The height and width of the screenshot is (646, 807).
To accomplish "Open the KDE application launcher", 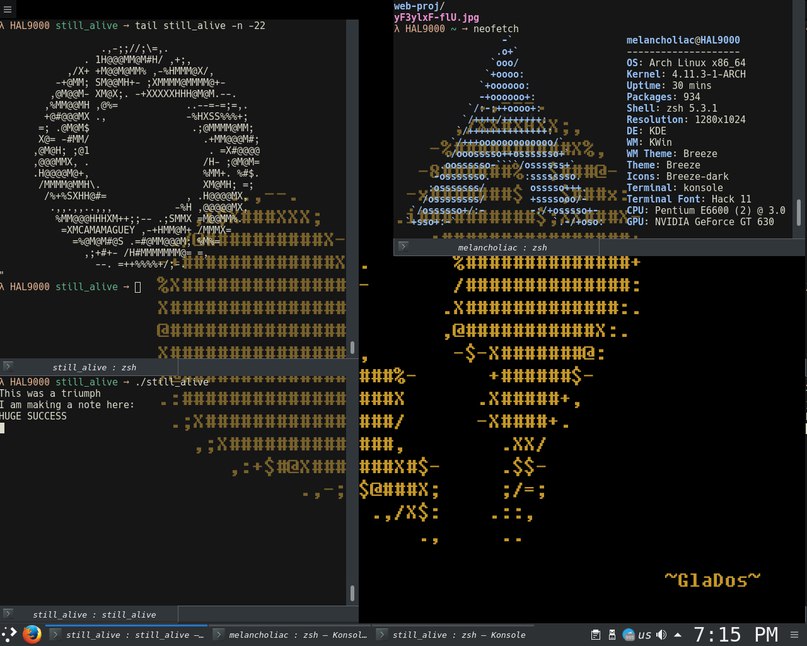I will coord(7,635).
